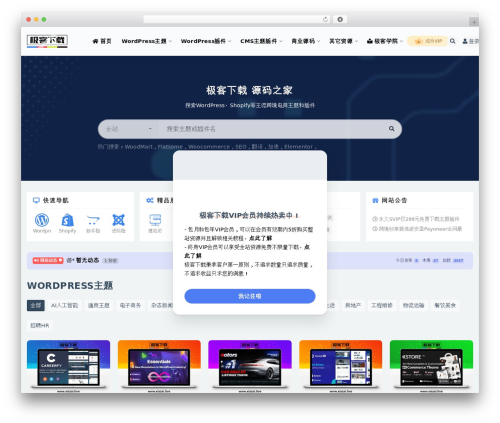Dismiss the VIP popup with blue button
Viewport: 500px width, 423px height.
(250, 296)
